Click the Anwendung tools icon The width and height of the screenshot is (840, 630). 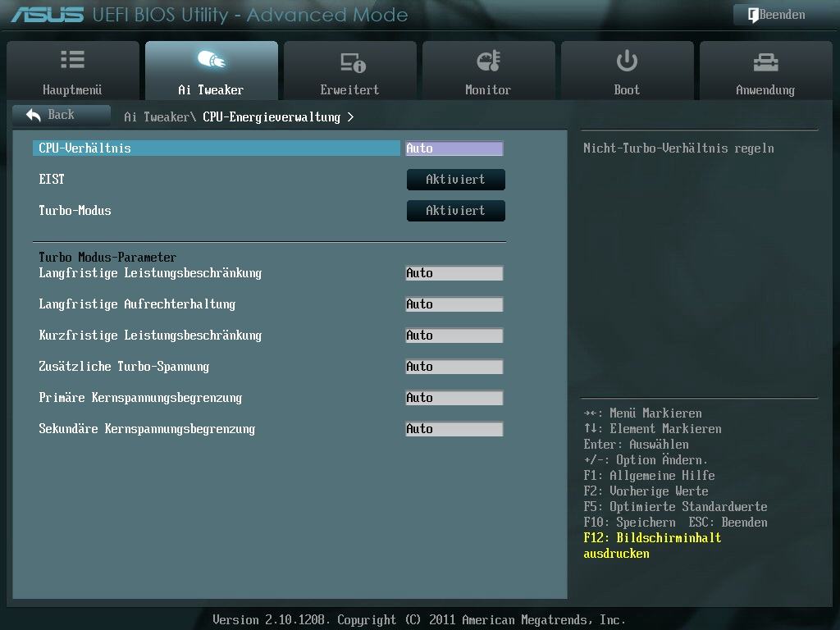click(x=765, y=62)
